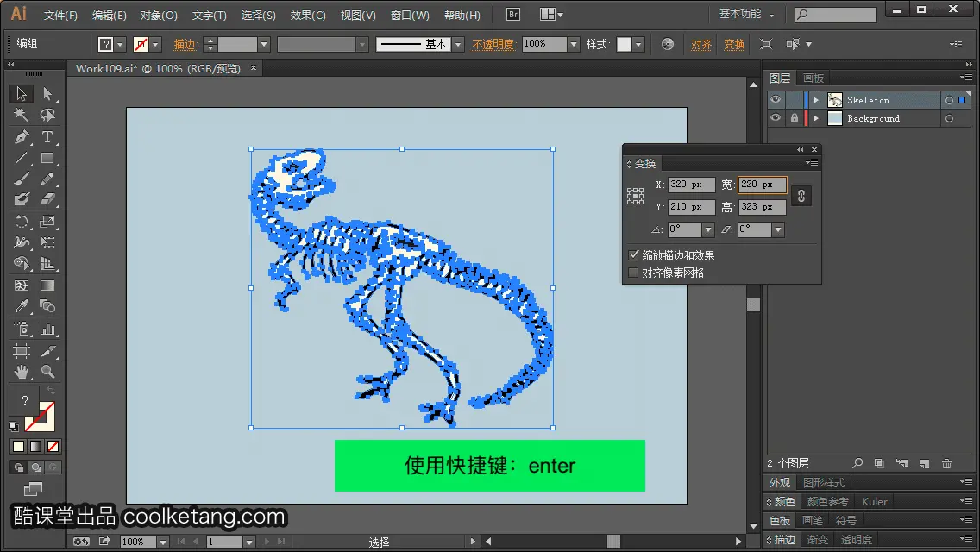
Task: Click the Gradient mode button under swatches
Action: point(35,447)
